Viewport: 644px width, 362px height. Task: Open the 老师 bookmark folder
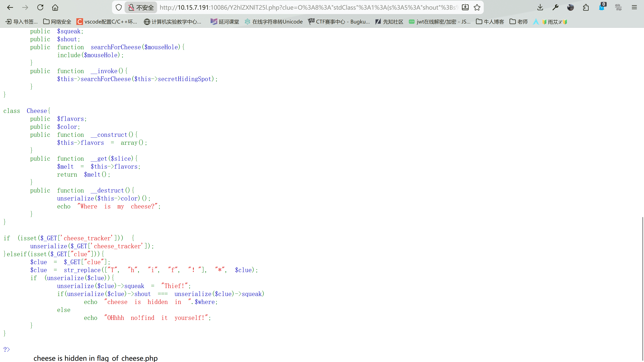pyautogui.click(x=519, y=22)
